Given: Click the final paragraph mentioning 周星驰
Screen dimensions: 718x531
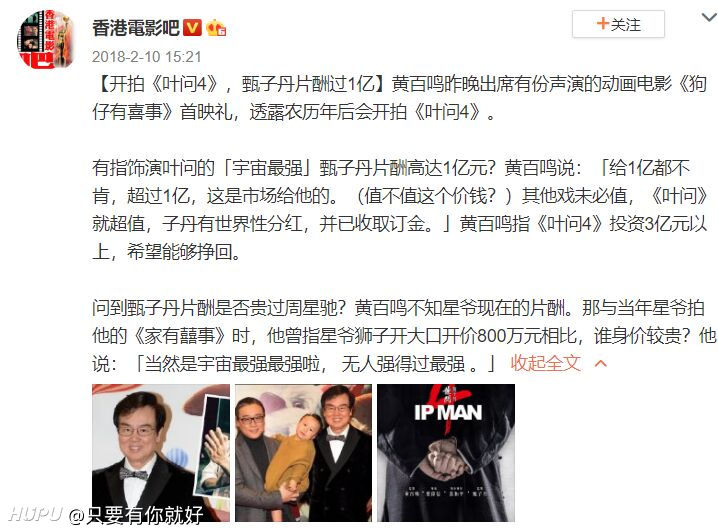Looking at the screenshot, I should click(403, 336).
